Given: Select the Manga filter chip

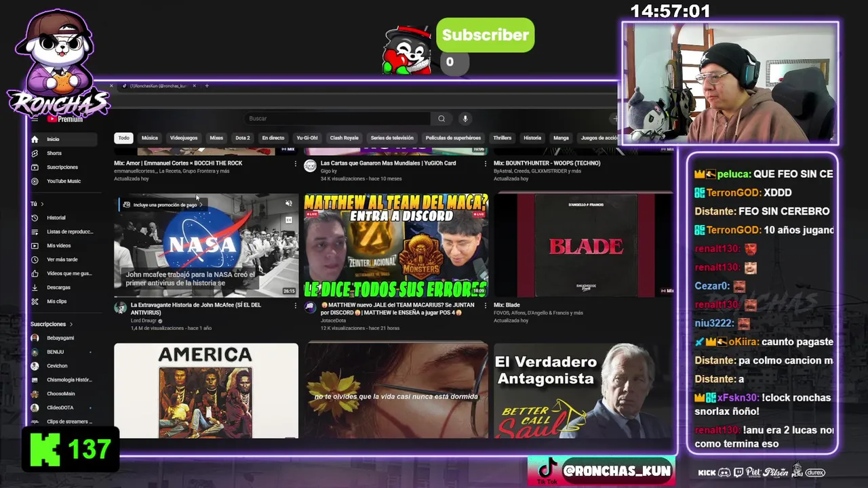Looking at the screenshot, I should [561, 138].
